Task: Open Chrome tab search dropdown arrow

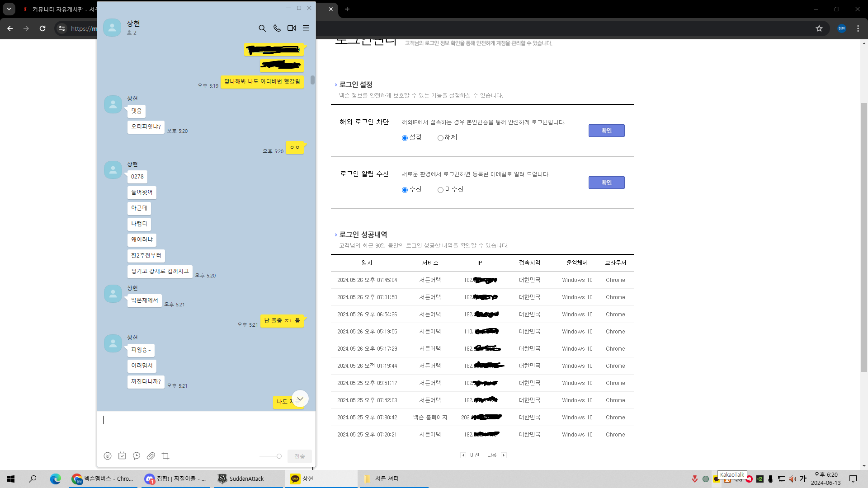Action: pyautogui.click(x=9, y=9)
